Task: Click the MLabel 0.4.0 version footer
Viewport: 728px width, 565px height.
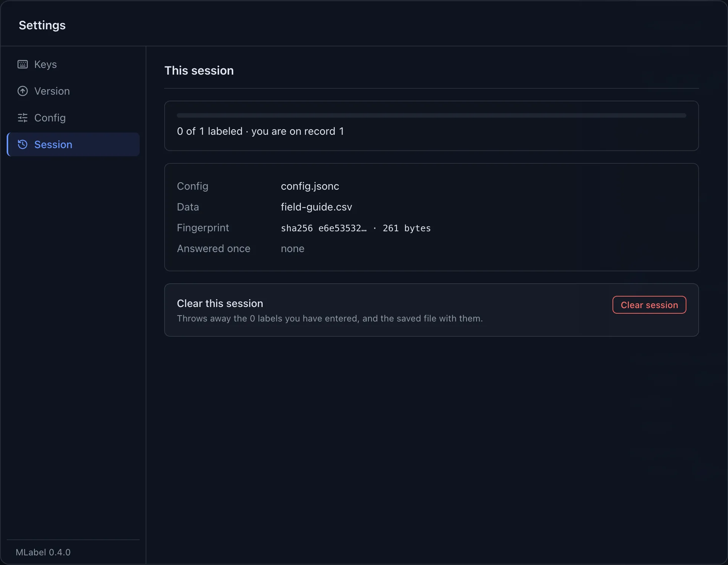Action: pos(43,552)
